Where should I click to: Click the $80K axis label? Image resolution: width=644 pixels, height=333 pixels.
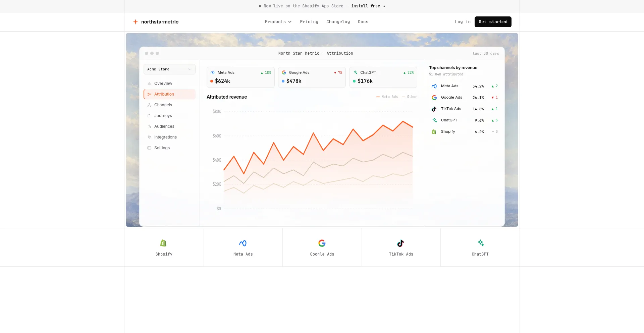[x=217, y=111]
